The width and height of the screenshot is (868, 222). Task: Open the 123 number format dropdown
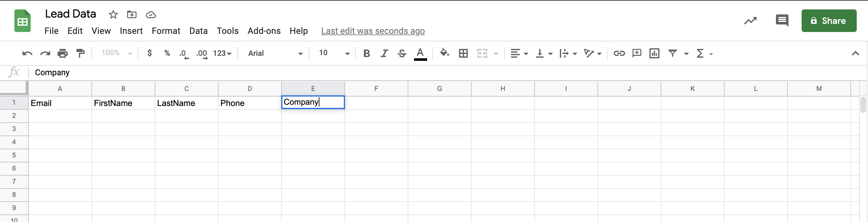point(222,53)
